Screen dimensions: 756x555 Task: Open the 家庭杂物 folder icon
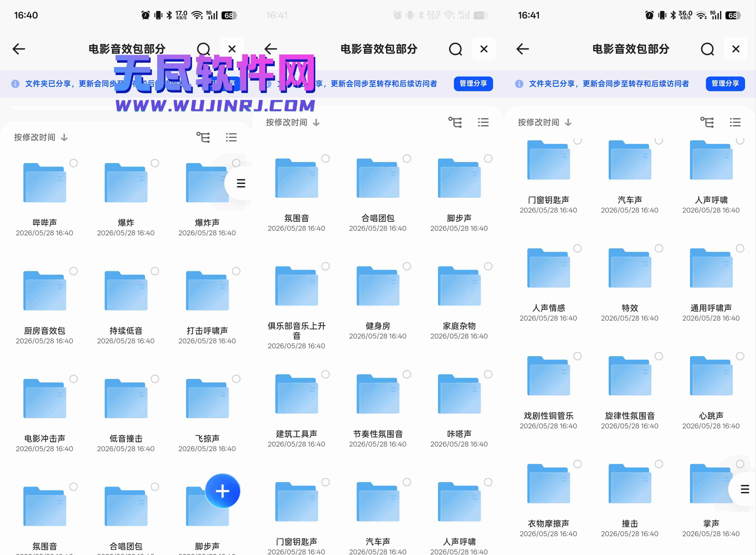point(459,286)
